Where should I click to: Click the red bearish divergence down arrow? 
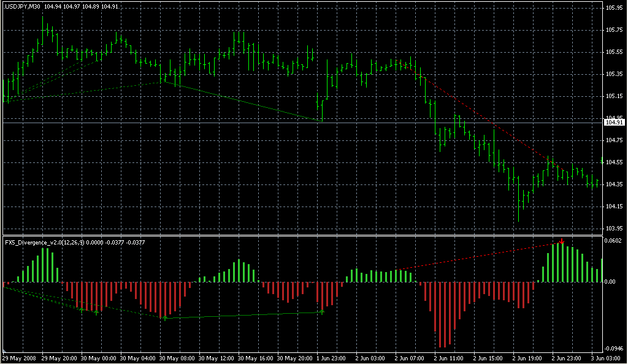(x=561, y=240)
